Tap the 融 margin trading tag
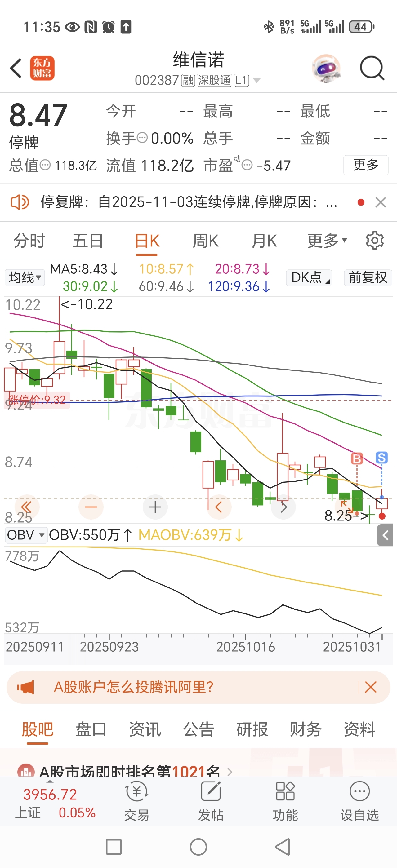Viewport: 397px width, 868px height. click(188, 80)
